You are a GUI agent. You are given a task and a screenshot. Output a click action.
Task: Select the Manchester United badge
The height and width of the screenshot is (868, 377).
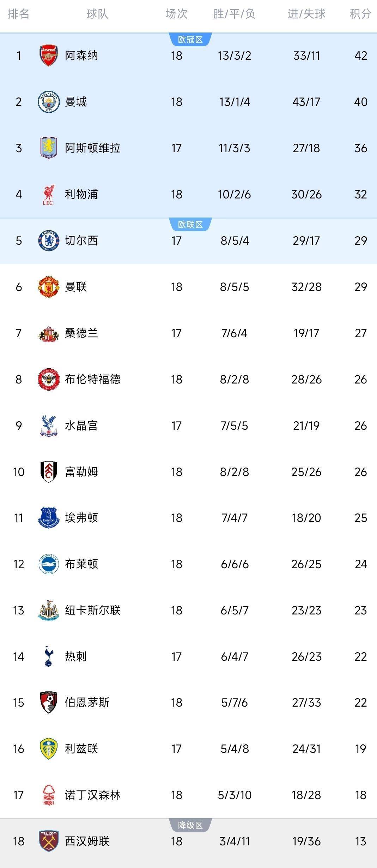point(49,287)
